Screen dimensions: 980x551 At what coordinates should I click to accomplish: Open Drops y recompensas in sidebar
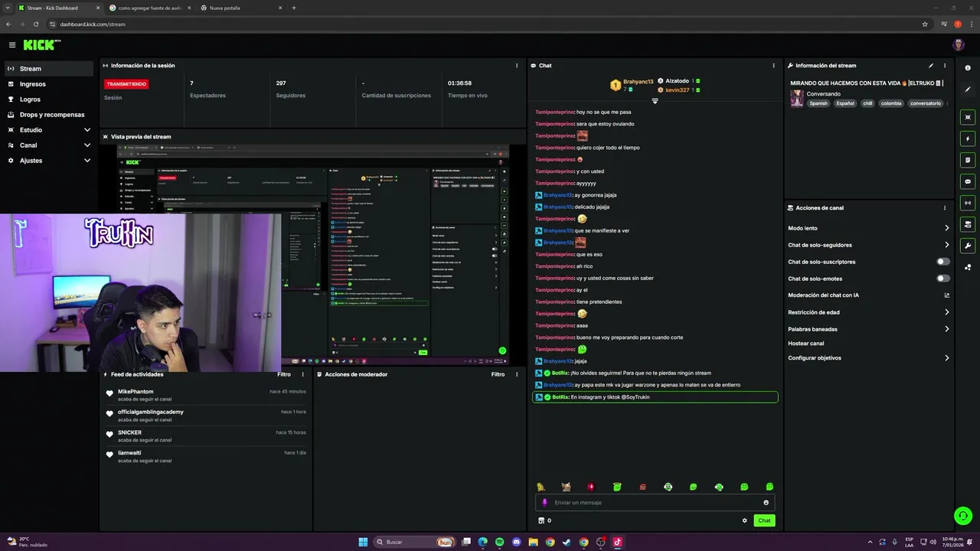tap(49, 115)
